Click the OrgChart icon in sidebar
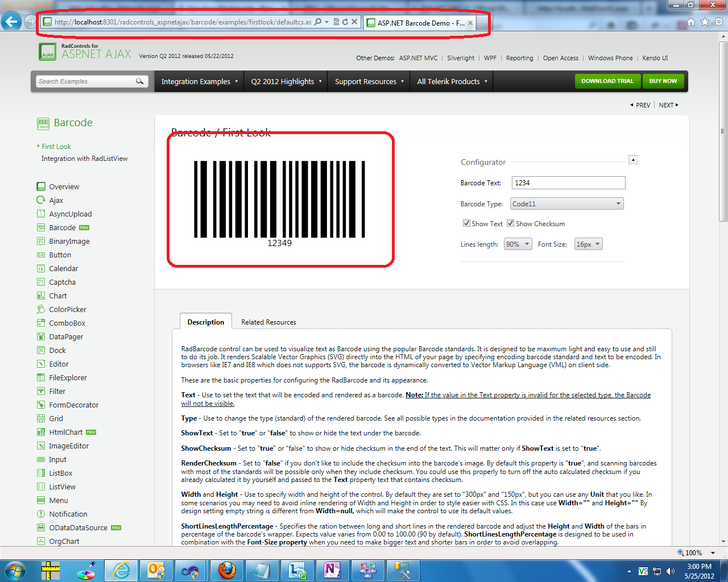The image size is (728, 582). pos(41,541)
